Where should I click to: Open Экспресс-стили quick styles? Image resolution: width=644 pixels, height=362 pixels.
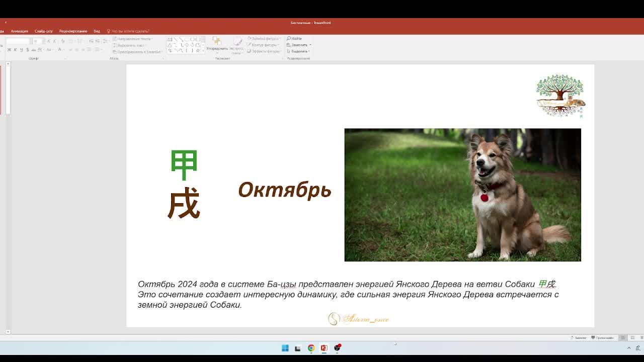[237, 45]
